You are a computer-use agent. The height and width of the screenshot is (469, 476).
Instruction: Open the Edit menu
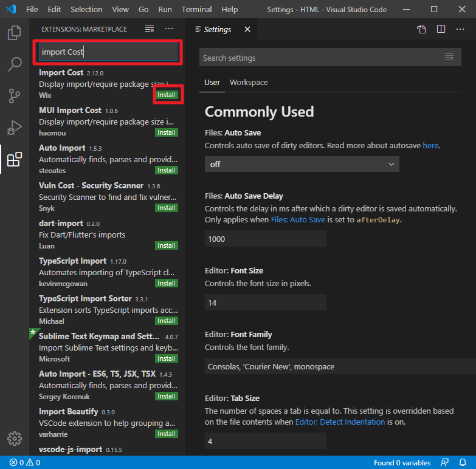click(54, 9)
